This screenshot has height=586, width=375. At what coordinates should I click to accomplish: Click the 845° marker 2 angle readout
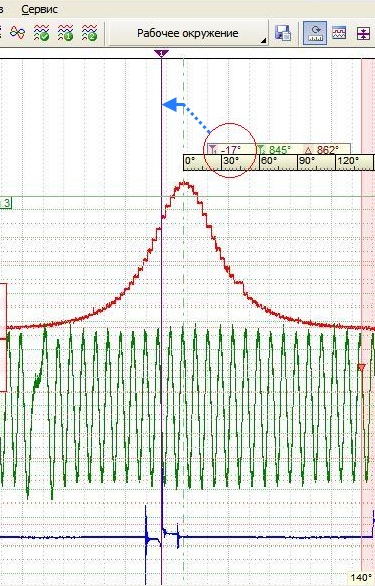[x=275, y=150]
